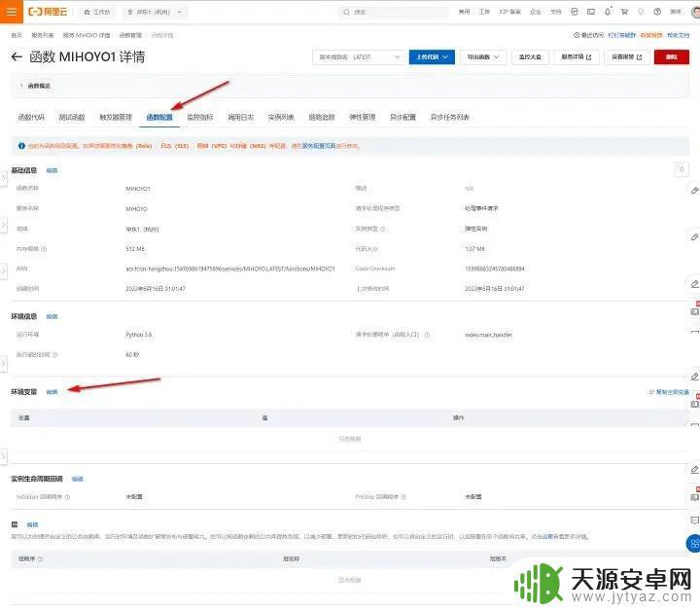Viewport: 700px width, 611px height.
Task: Switch to the 监控指标 tab
Action: pyautogui.click(x=200, y=117)
